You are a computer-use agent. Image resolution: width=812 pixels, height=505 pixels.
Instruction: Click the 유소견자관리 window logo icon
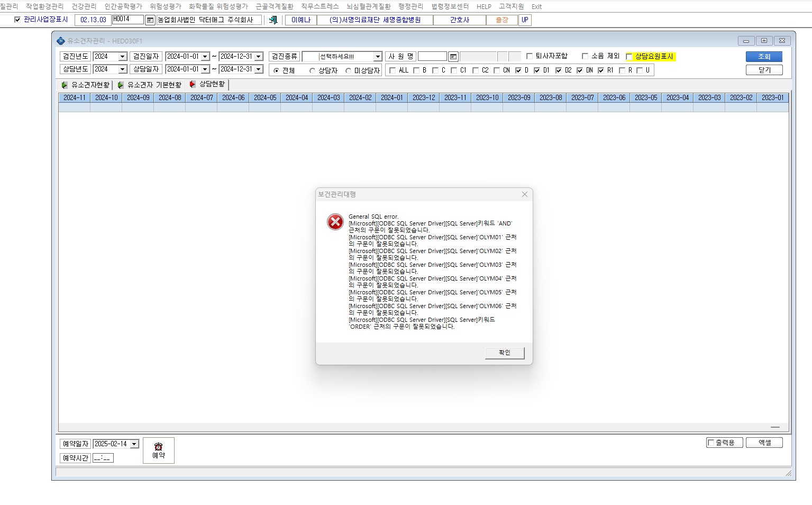point(61,41)
